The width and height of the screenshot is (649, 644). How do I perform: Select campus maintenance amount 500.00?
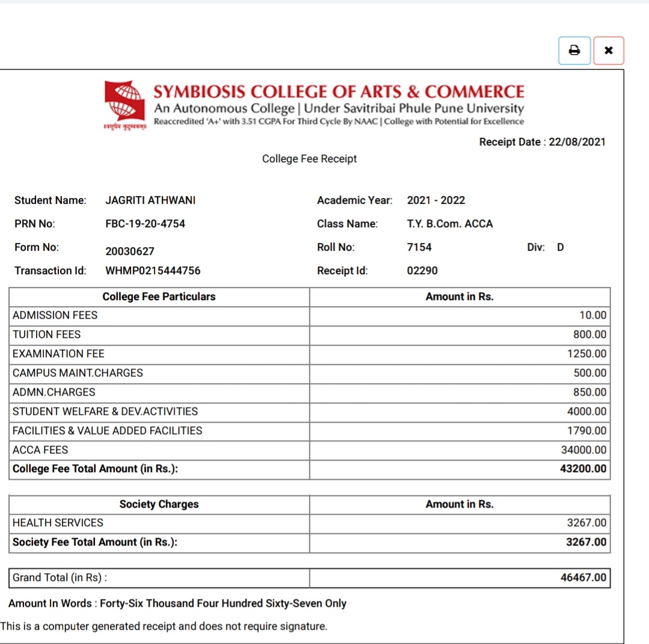pyautogui.click(x=590, y=373)
